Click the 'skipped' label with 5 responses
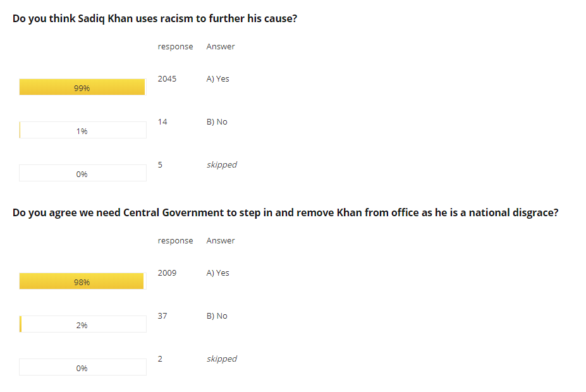The width and height of the screenshot is (586, 392). (x=222, y=165)
